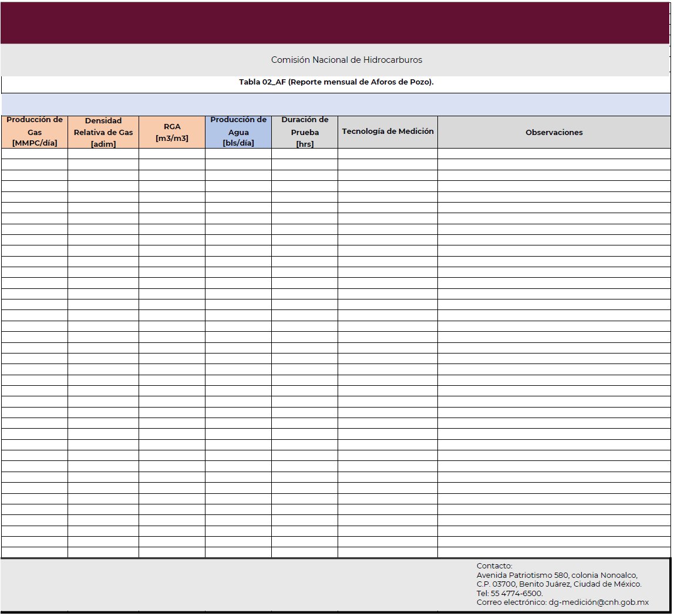Click the Tel: 55 4774-6500 phone line
674x616 pixels.
coord(510,594)
